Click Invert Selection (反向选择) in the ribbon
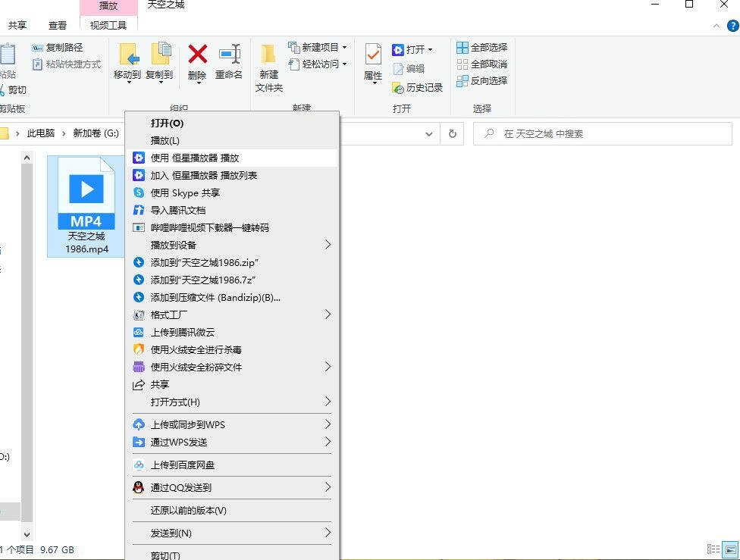 click(482, 81)
